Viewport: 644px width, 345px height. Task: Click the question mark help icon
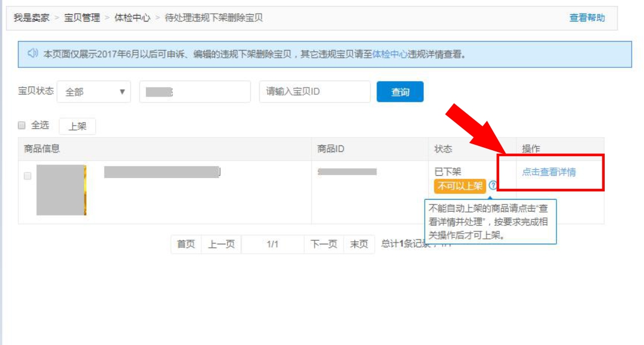point(493,185)
